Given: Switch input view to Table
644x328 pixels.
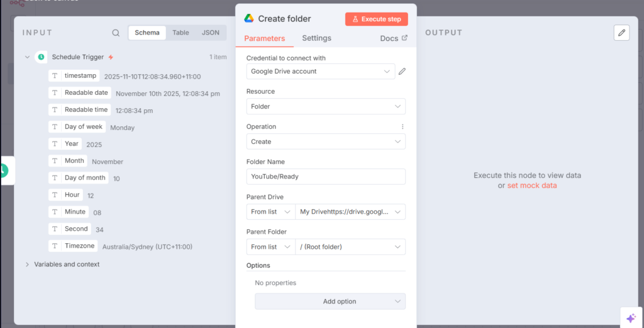Looking at the screenshot, I should [x=180, y=33].
